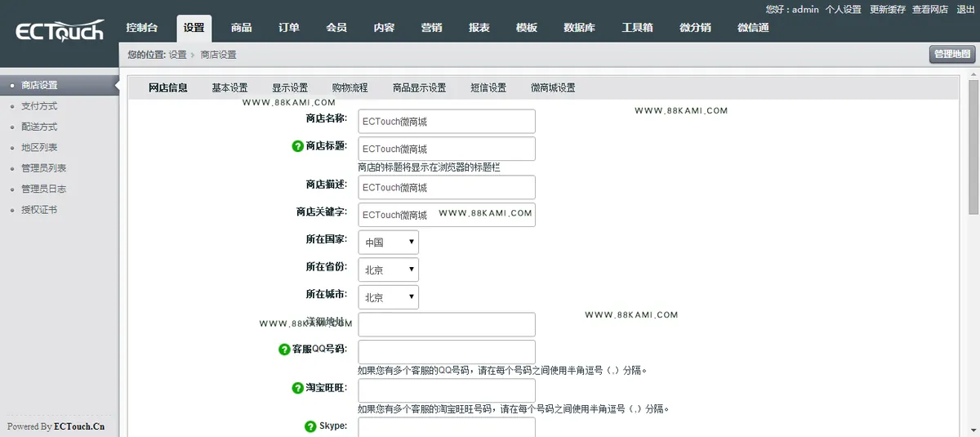Click the 退出 logout link
980x437 pixels.
click(x=965, y=10)
